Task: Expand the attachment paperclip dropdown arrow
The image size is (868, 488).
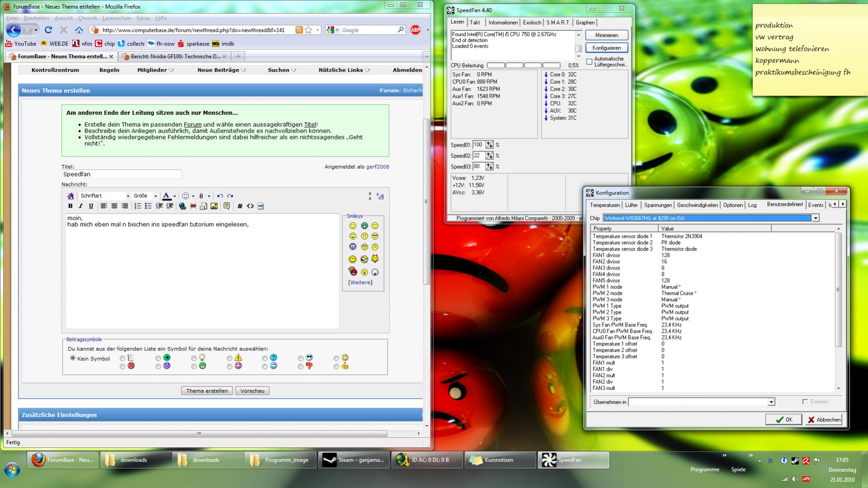Action: [x=209, y=196]
